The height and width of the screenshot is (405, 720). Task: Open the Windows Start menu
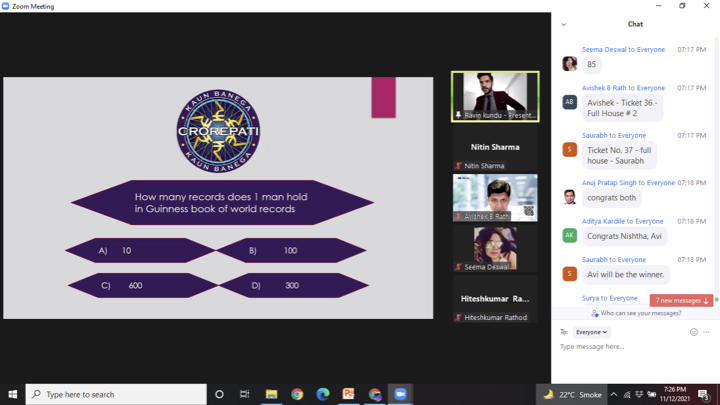12,394
